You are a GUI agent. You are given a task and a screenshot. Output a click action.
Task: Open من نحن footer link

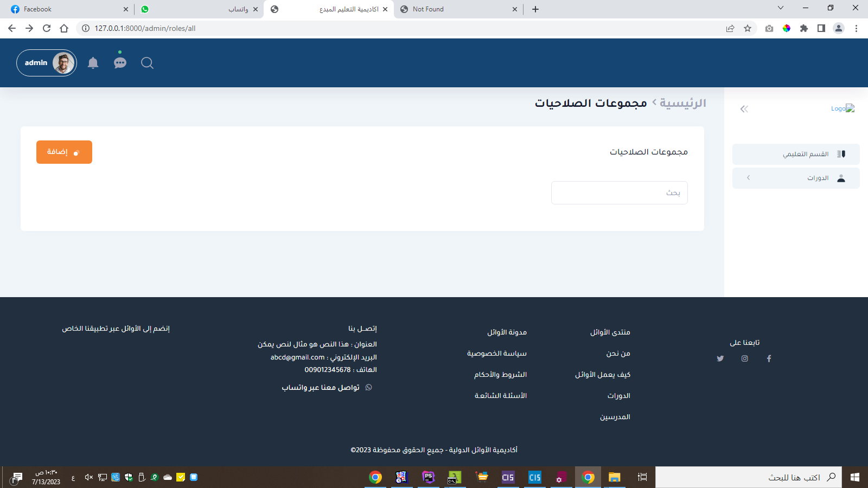point(618,354)
